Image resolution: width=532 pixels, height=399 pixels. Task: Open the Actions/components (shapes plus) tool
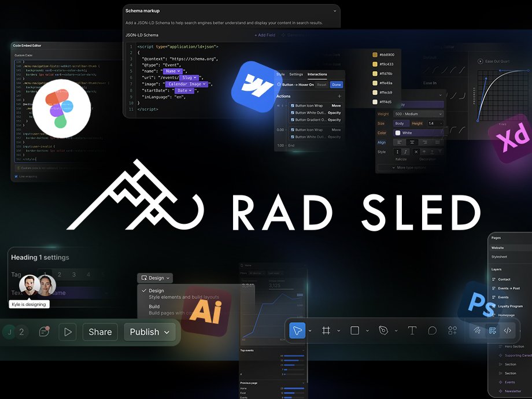click(x=453, y=330)
